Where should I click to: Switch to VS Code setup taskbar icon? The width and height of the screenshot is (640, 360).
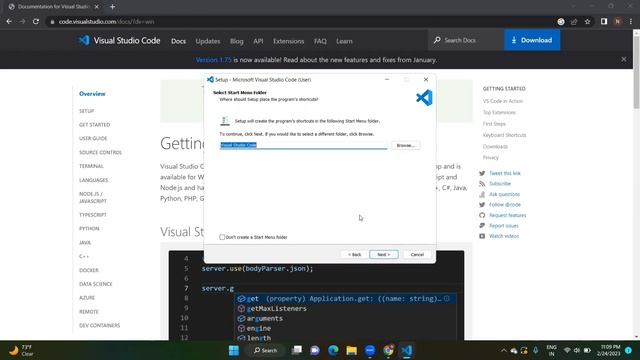[x=407, y=350]
